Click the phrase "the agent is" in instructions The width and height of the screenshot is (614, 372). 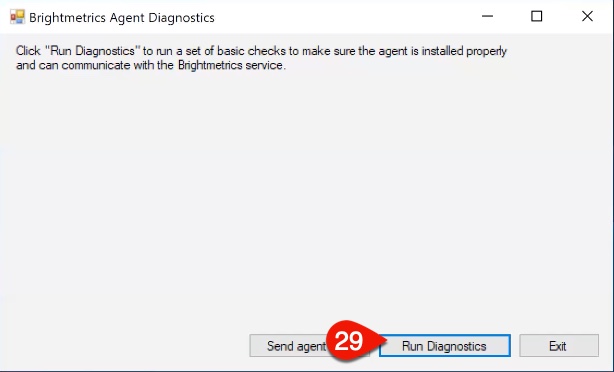point(388,51)
